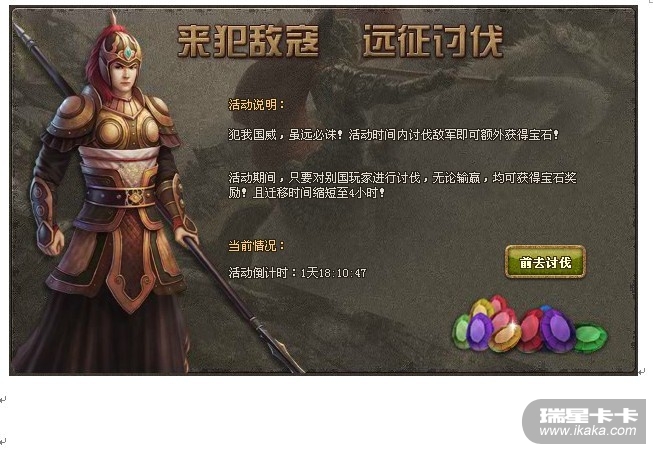
Task: Click the red gem beside the purple one
Action: pyautogui.click(x=531, y=331)
